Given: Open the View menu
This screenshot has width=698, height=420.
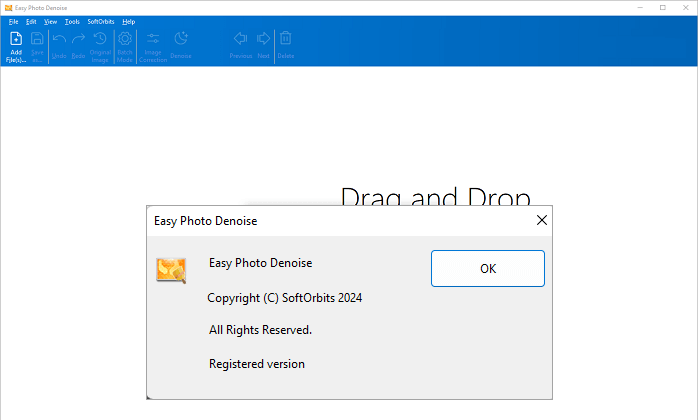Looking at the screenshot, I should point(50,21).
